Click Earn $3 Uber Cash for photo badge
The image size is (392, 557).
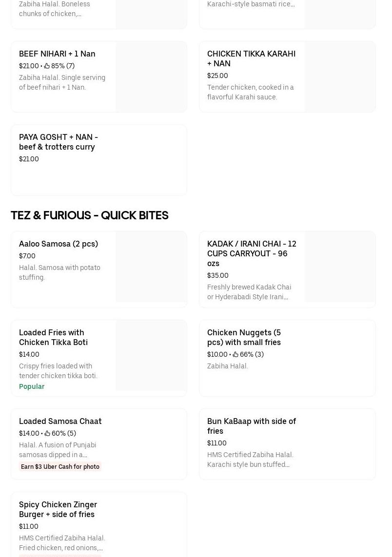(60, 466)
